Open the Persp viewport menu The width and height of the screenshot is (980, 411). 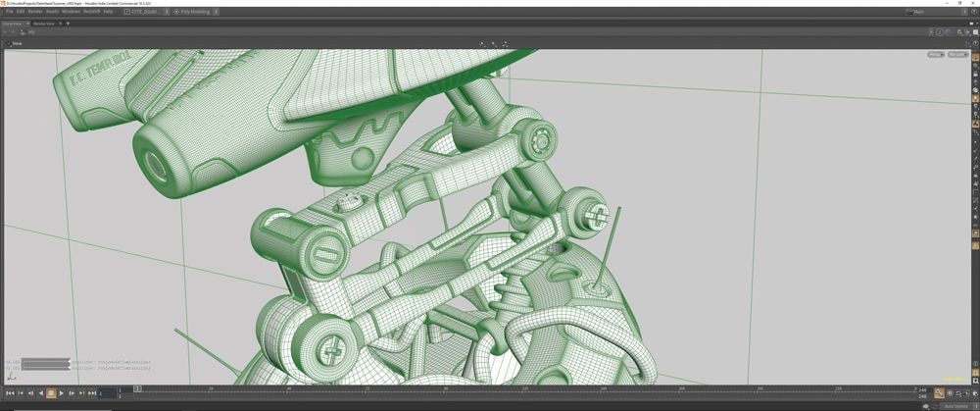[936, 54]
